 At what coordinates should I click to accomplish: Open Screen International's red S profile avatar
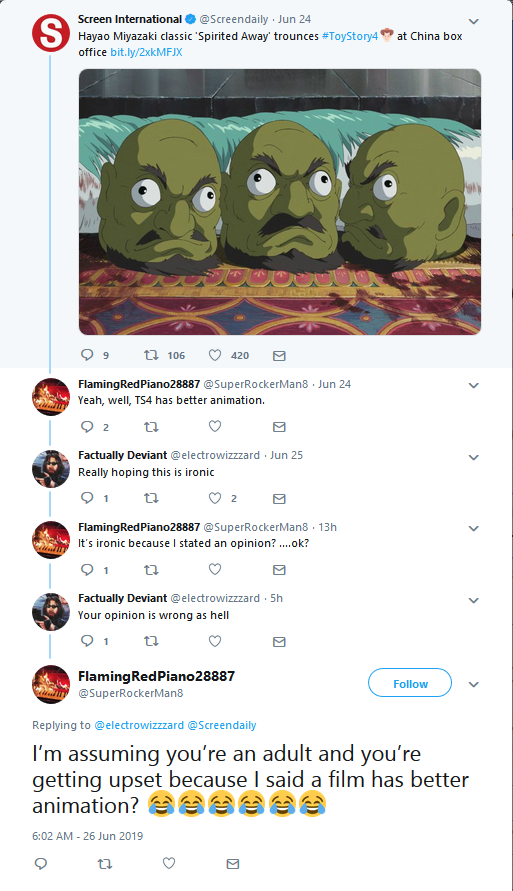51,33
